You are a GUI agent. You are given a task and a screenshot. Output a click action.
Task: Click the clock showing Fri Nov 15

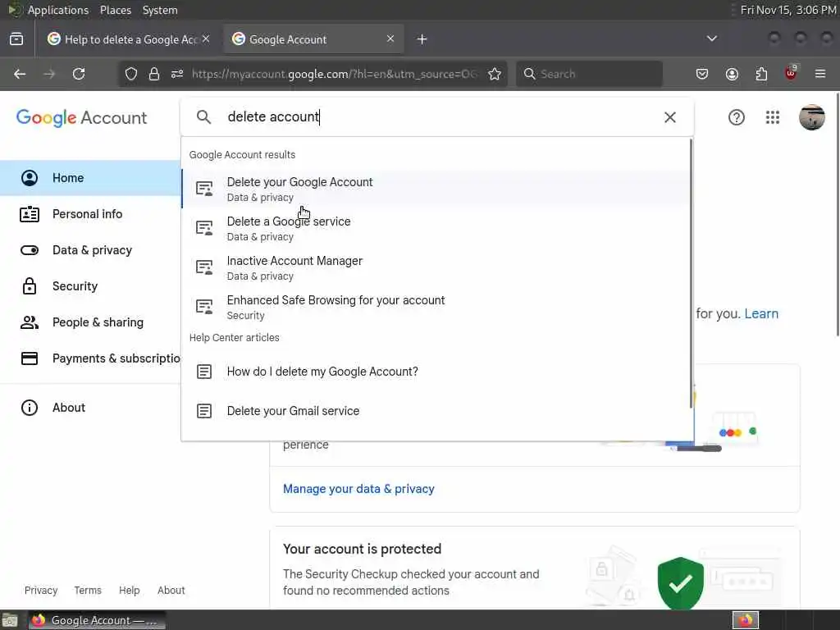coord(788,10)
